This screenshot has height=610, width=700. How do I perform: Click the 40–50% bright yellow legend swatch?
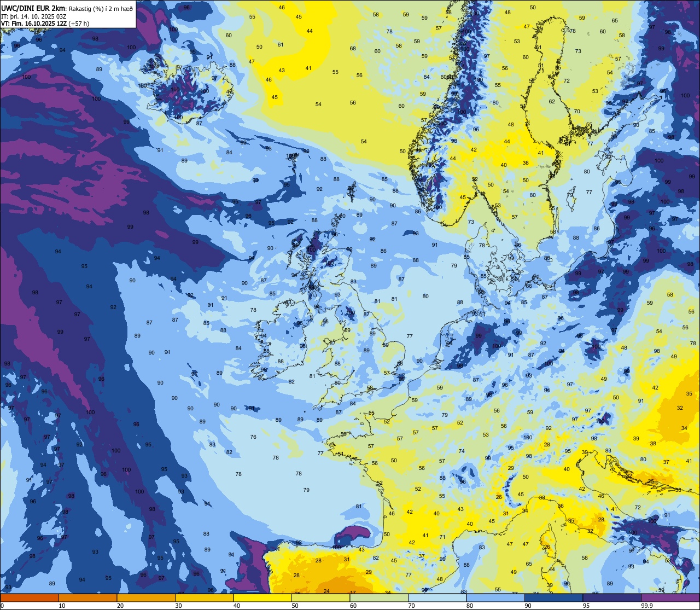click(262, 598)
